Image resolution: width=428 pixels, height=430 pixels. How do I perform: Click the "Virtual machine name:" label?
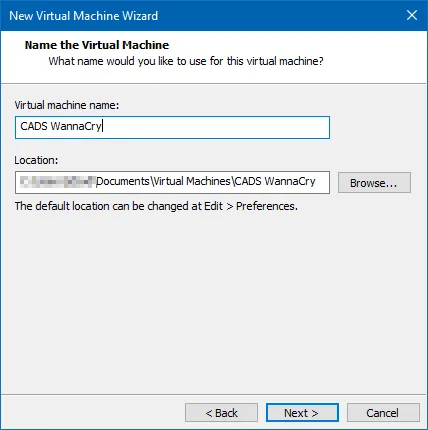tap(67, 105)
